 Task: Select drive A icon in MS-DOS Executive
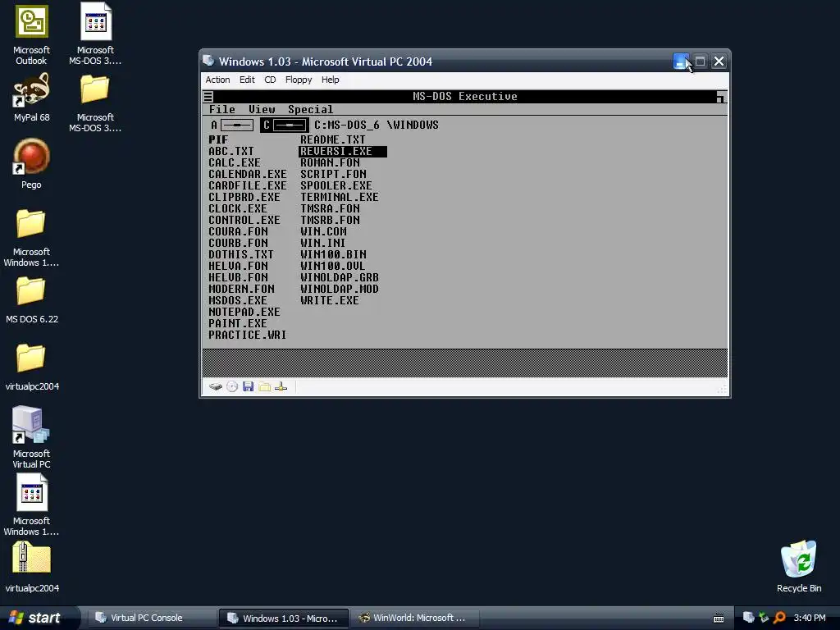click(232, 126)
